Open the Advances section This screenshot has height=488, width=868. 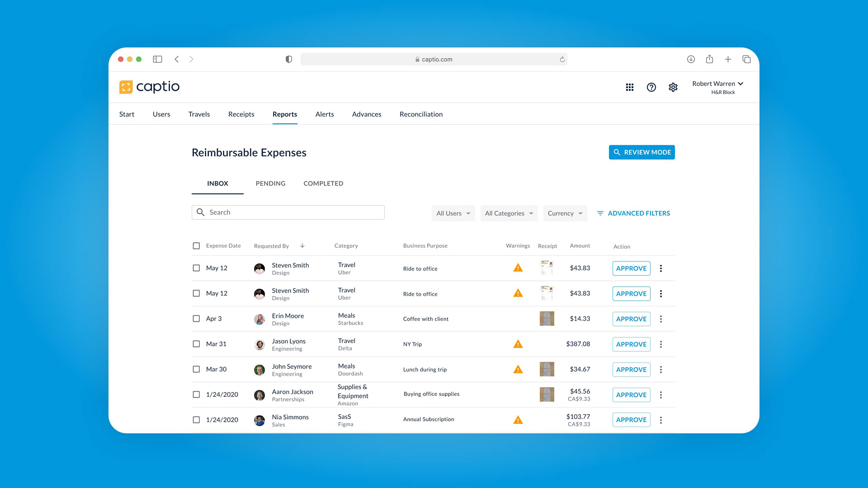[x=367, y=114]
